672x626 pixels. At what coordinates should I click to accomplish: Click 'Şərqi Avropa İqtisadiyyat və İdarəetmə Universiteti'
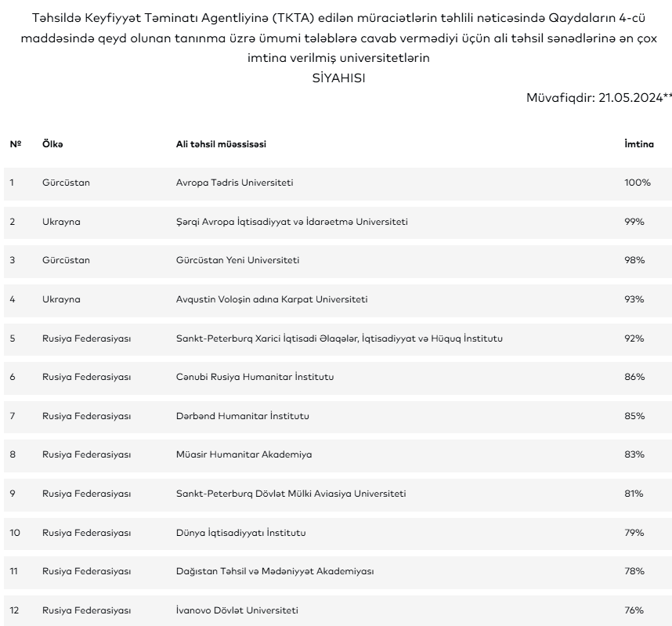291,222
